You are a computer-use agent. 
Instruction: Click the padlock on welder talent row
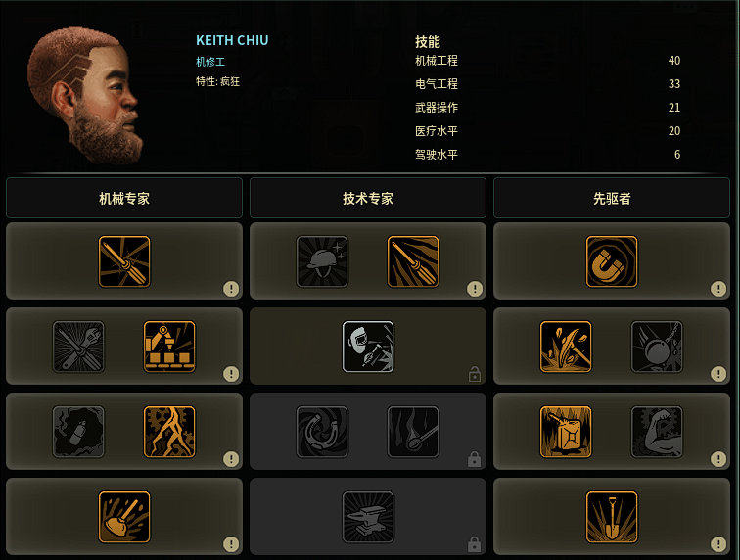click(475, 374)
